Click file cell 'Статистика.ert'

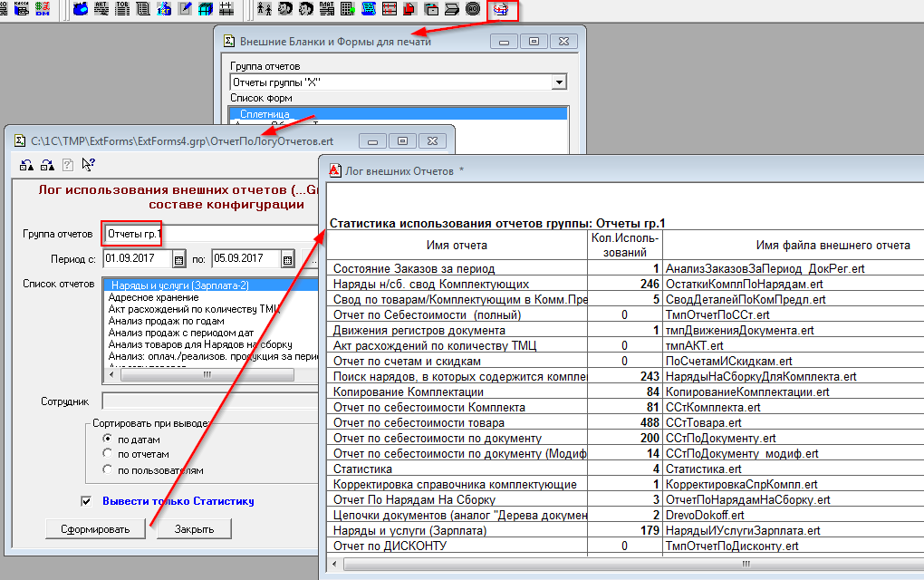[794, 469]
